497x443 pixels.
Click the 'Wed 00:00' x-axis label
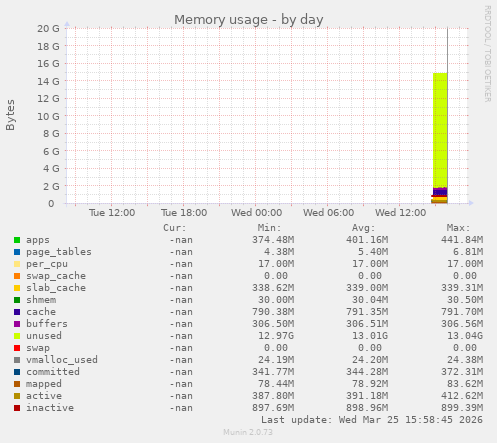[x=256, y=213]
